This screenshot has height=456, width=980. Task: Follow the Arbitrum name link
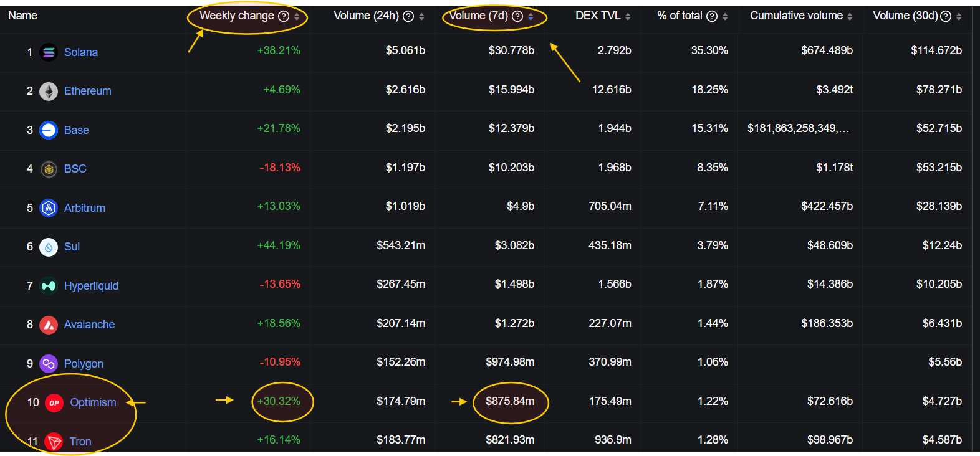coord(85,208)
